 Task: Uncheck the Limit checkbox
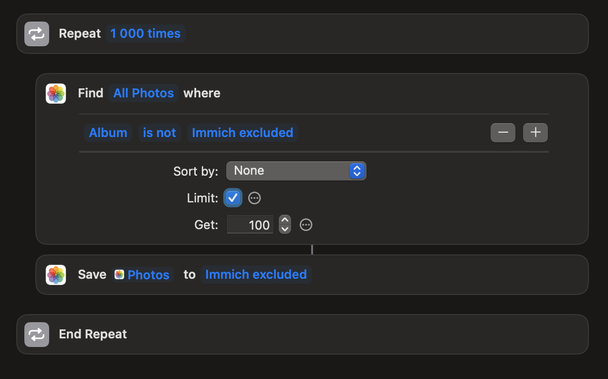point(233,198)
